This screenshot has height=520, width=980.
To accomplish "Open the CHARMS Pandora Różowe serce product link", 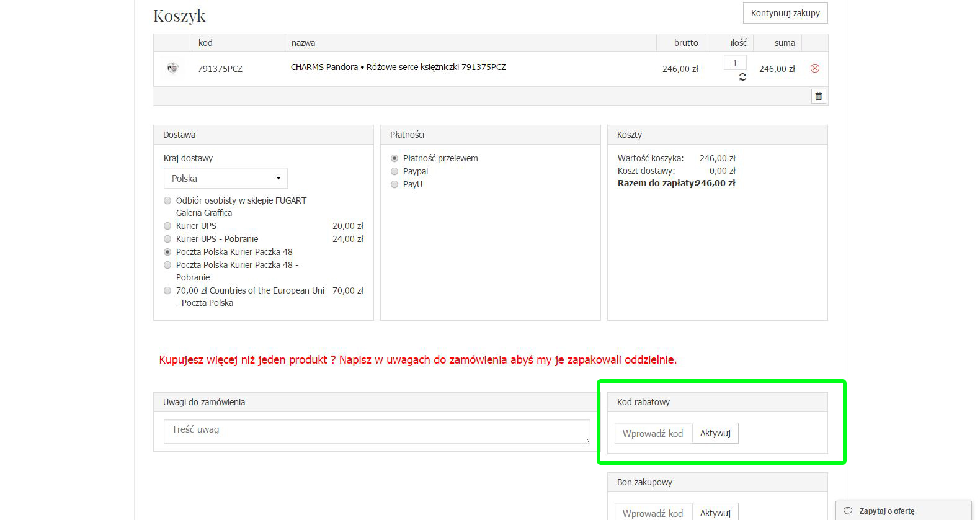I will (398, 67).
